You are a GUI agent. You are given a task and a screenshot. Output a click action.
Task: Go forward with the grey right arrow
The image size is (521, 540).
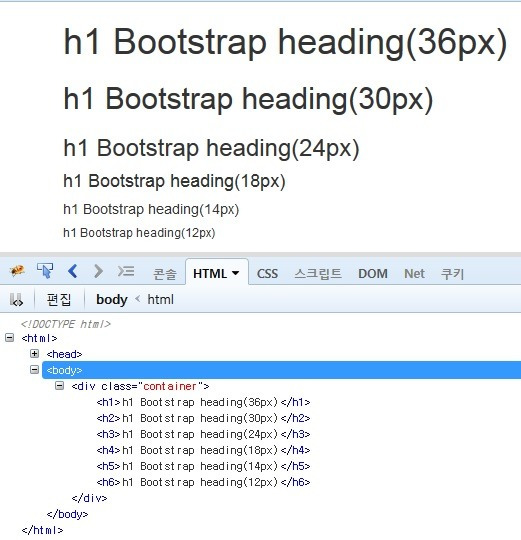pyautogui.click(x=98, y=271)
